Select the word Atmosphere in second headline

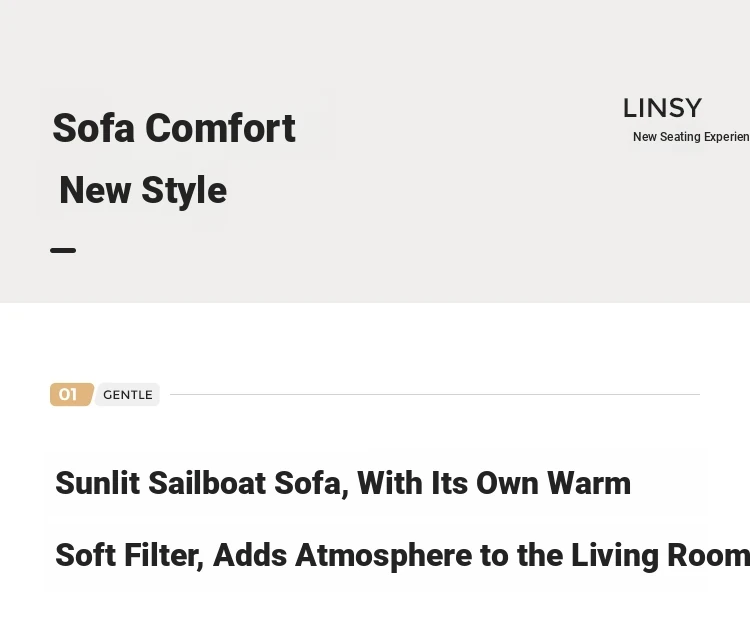(x=384, y=555)
